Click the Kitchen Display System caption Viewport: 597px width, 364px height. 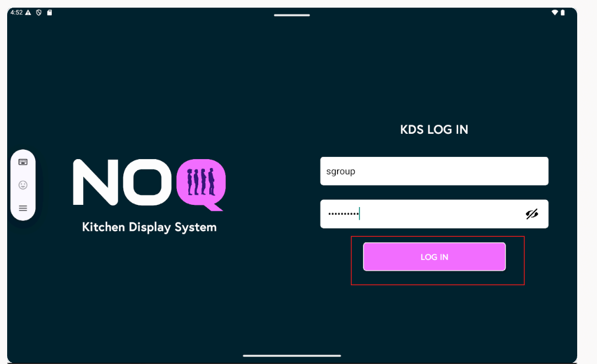(149, 227)
